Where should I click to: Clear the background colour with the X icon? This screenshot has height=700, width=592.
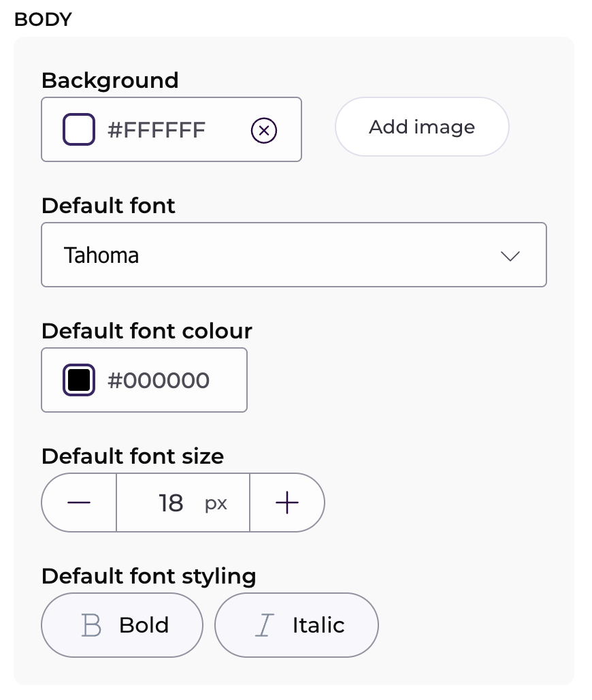point(263,130)
